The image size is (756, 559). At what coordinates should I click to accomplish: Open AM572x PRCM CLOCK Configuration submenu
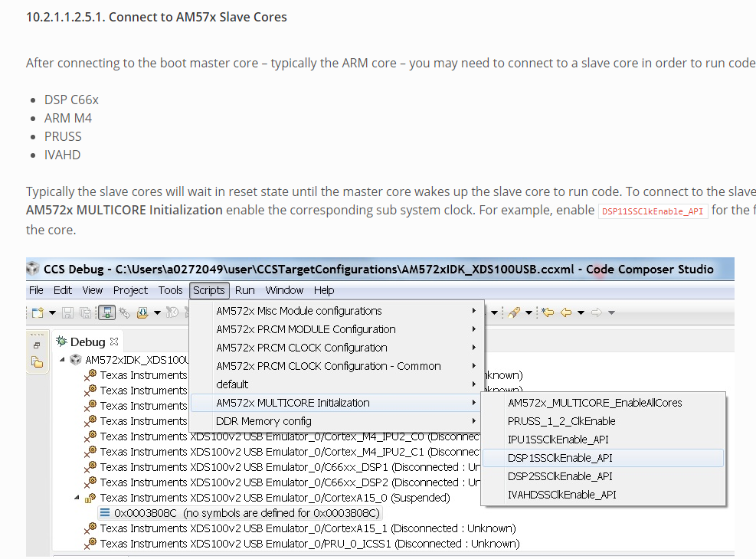(x=336, y=348)
